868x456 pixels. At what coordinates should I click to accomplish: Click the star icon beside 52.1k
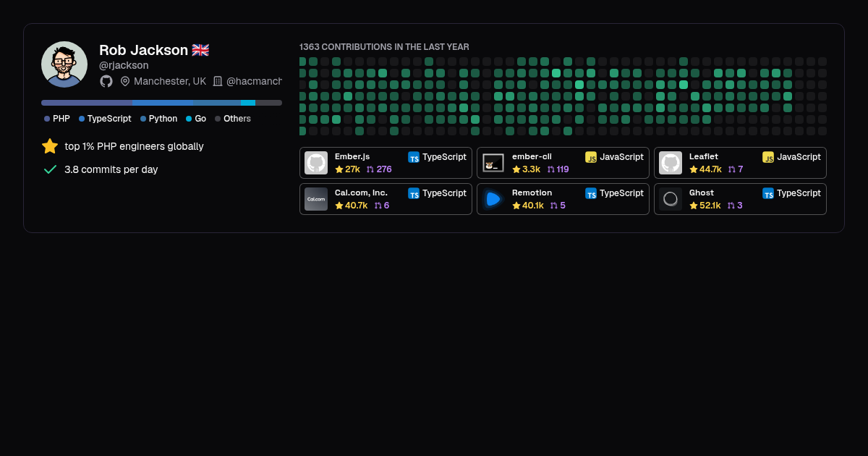(x=694, y=206)
